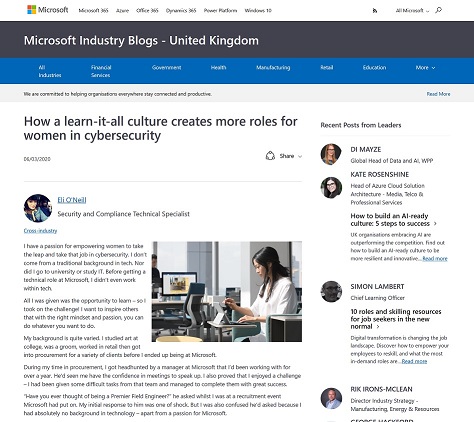Open Microsoft 365 in top navigation
Screen dimensions: 474x422
pos(93,11)
